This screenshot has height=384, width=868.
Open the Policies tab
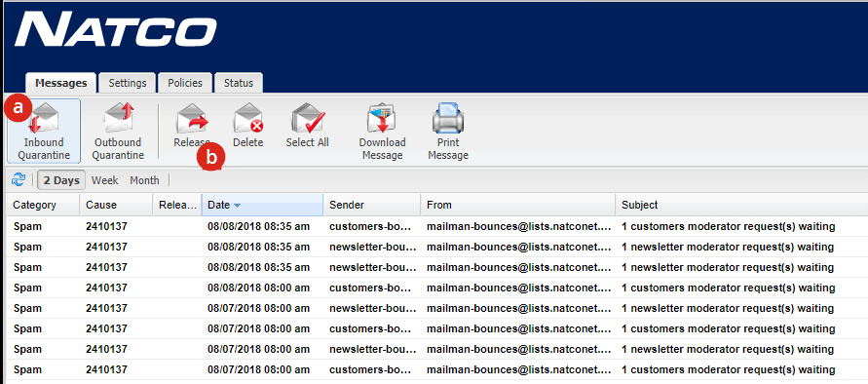coord(185,83)
